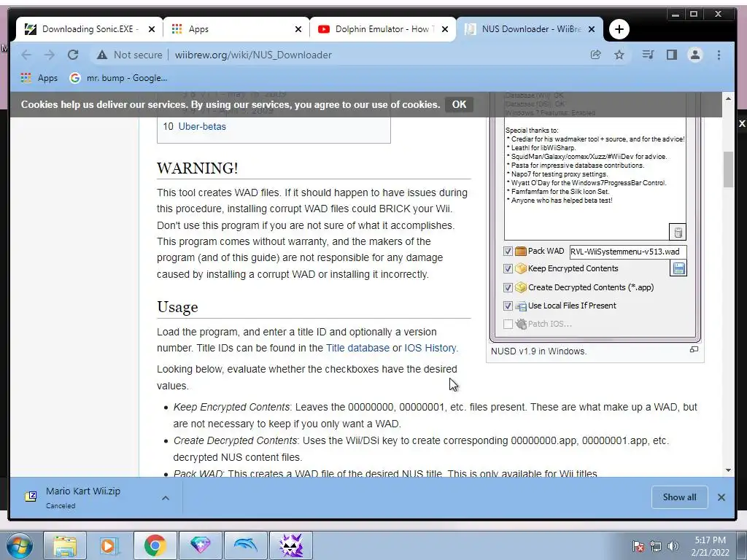Open Windows Start menu orb
The image size is (747, 560).
pos(20,545)
